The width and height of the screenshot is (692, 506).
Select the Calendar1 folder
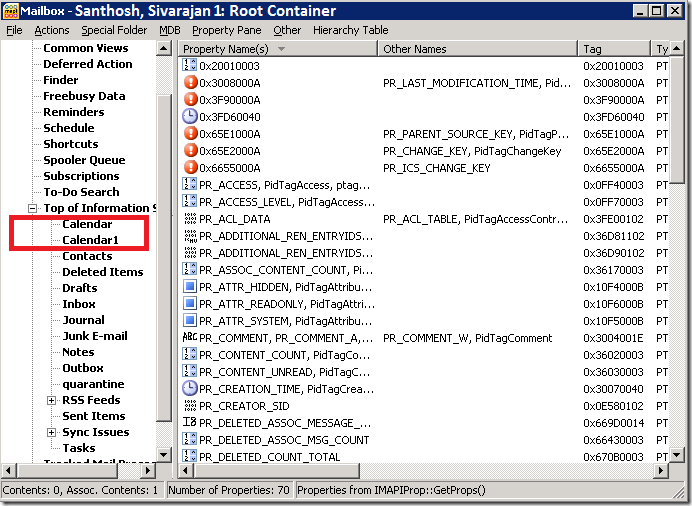(x=90, y=240)
